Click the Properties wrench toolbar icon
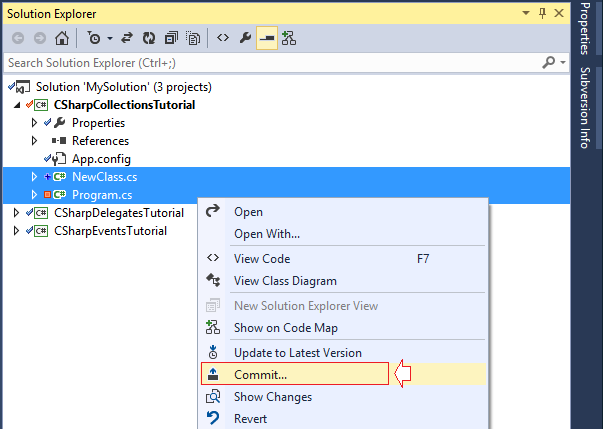The height and width of the screenshot is (429, 603). pos(245,38)
